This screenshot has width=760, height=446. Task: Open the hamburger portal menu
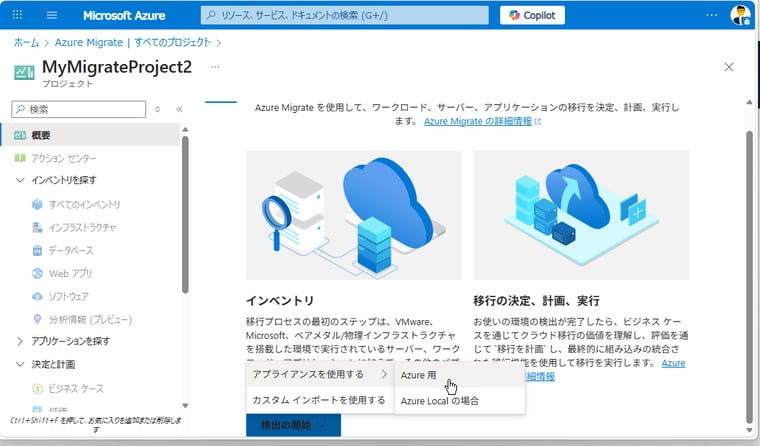pos(51,15)
